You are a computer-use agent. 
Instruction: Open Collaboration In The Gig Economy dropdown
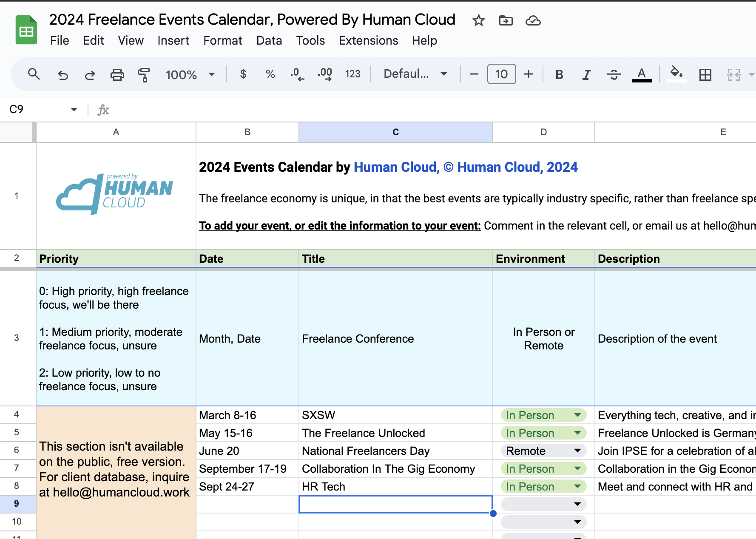(x=543, y=469)
